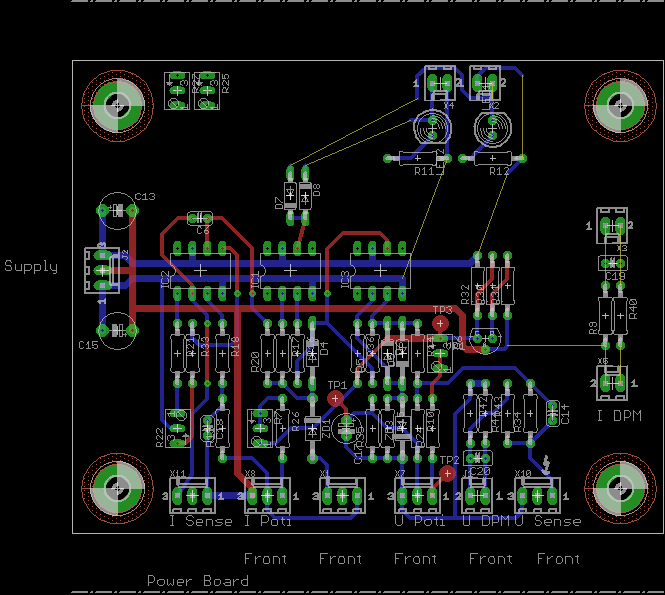Select the X5 I DPM connector
Screen dimensions: 665x595
[x=612, y=383]
